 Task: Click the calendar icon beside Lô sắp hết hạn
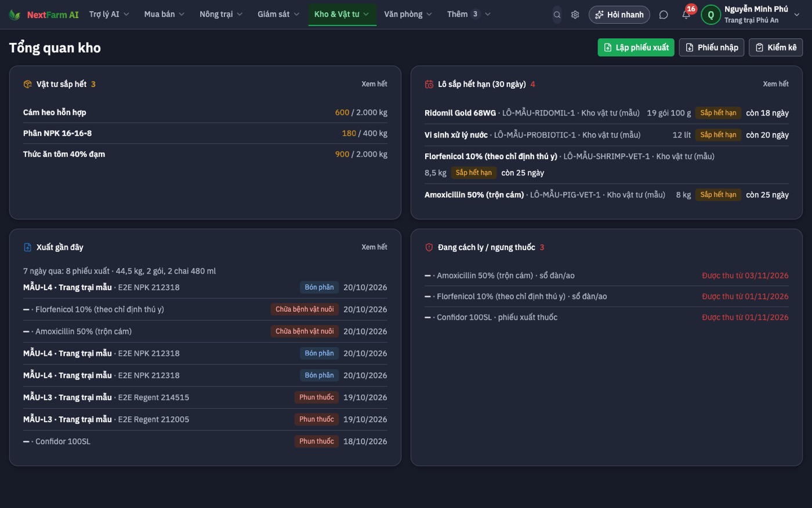pyautogui.click(x=429, y=84)
